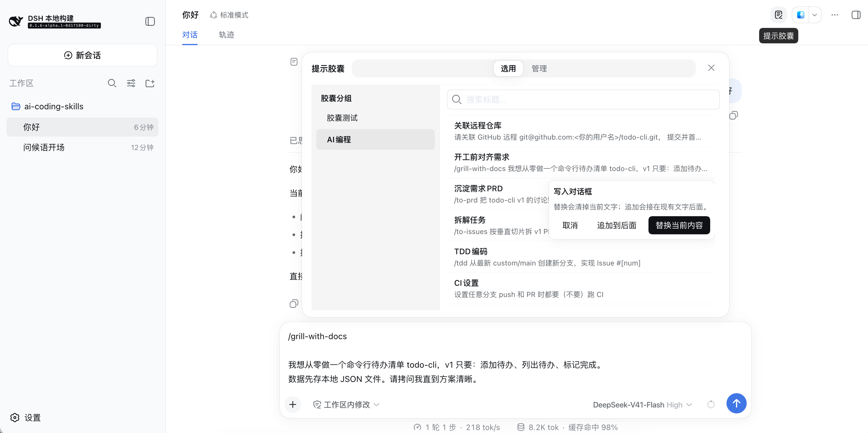The image size is (868, 433).
Task: Focus the 搜索标题 search field
Action: 583,99
